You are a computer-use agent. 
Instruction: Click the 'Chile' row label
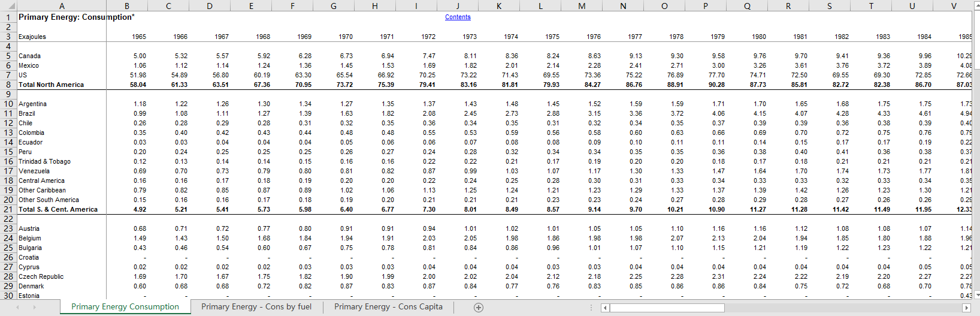click(26, 123)
